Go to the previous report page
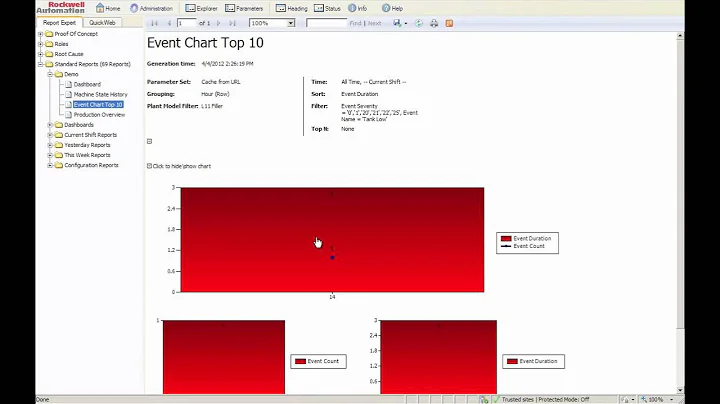This screenshot has height=404, width=720. tap(169, 23)
